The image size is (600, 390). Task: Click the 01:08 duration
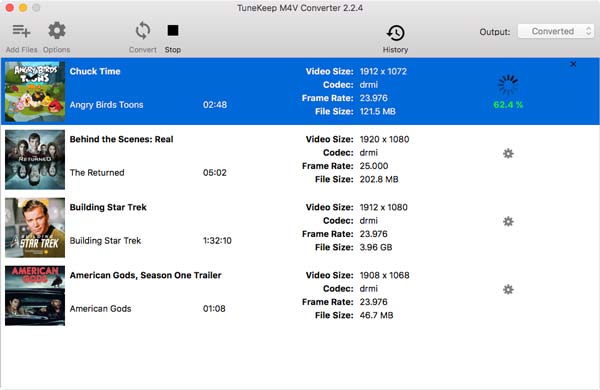214,308
